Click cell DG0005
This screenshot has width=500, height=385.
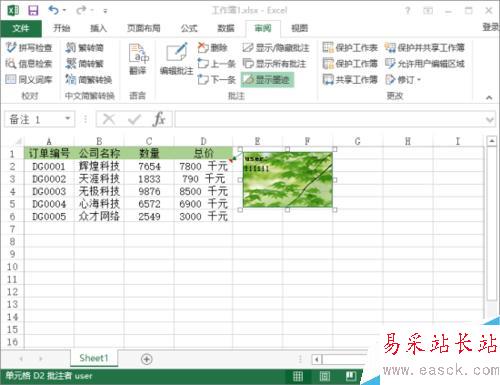(x=49, y=217)
